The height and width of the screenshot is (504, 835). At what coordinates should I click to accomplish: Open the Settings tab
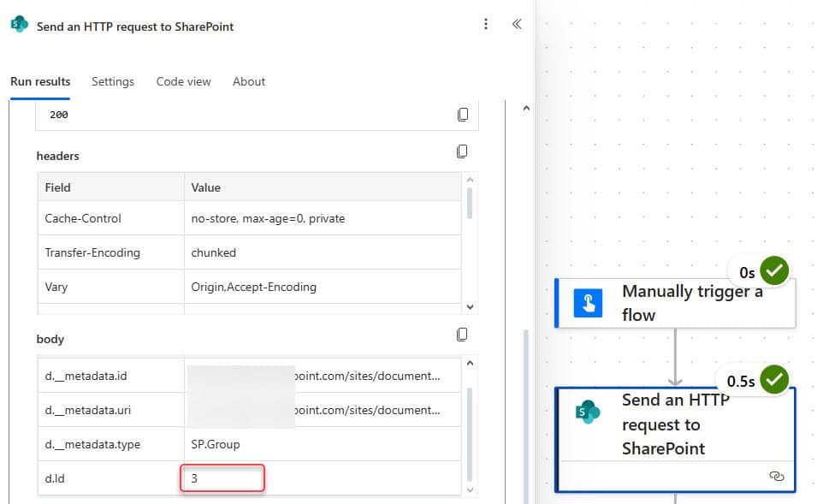113,81
